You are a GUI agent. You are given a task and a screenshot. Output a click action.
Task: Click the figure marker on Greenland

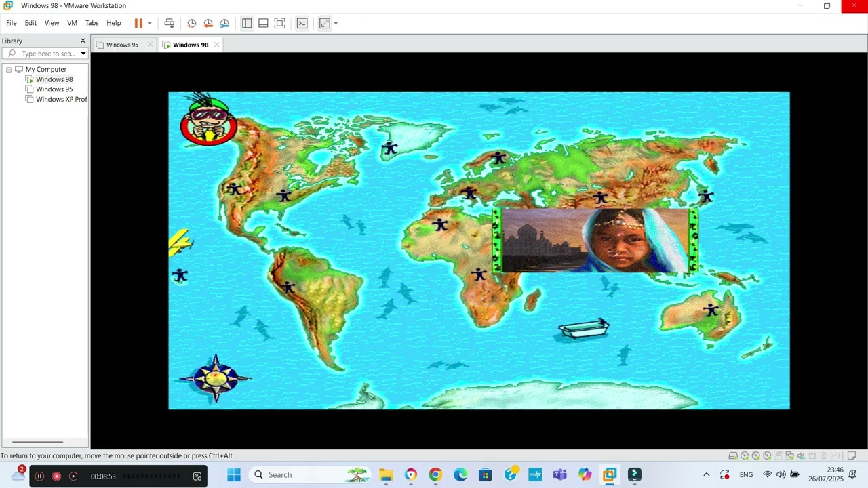coord(389,148)
